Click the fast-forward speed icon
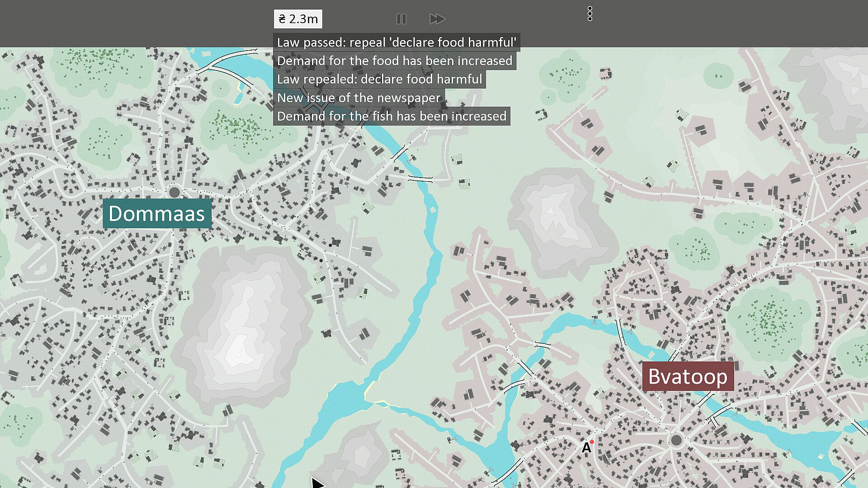This screenshot has width=868, height=488. (x=437, y=19)
